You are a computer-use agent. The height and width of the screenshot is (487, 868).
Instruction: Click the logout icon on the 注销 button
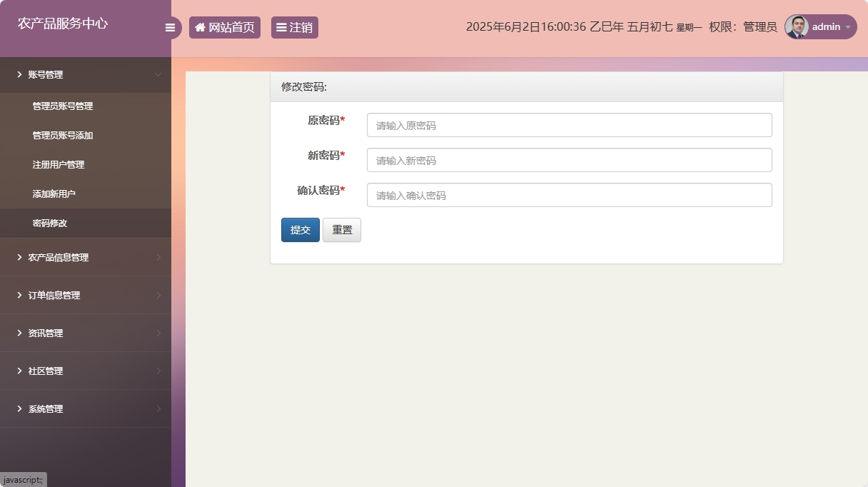[281, 27]
